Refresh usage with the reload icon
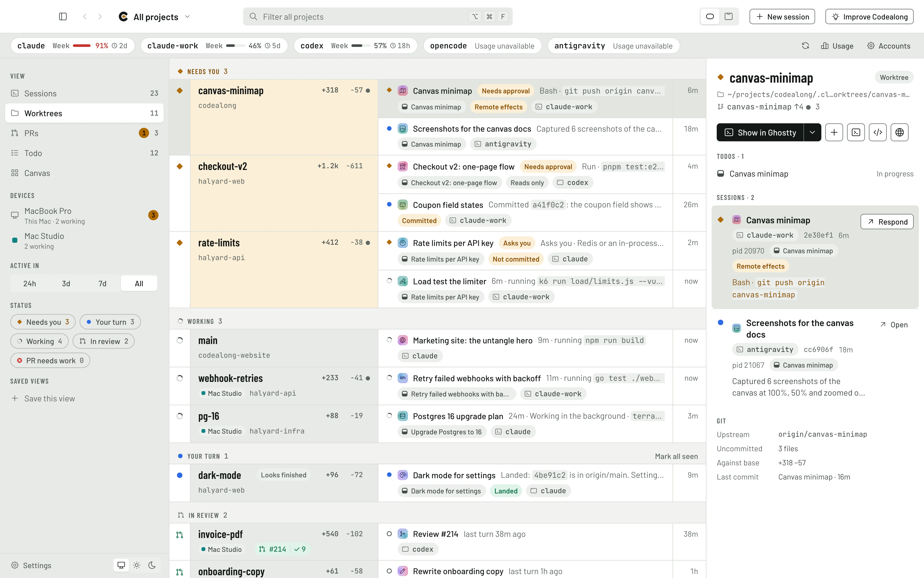The width and height of the screenshot is (924, 578). click(805, 46)
